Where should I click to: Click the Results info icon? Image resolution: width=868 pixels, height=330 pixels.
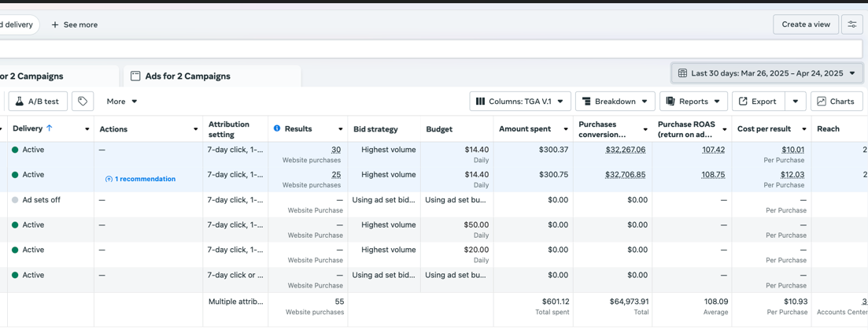pos(277,128)
